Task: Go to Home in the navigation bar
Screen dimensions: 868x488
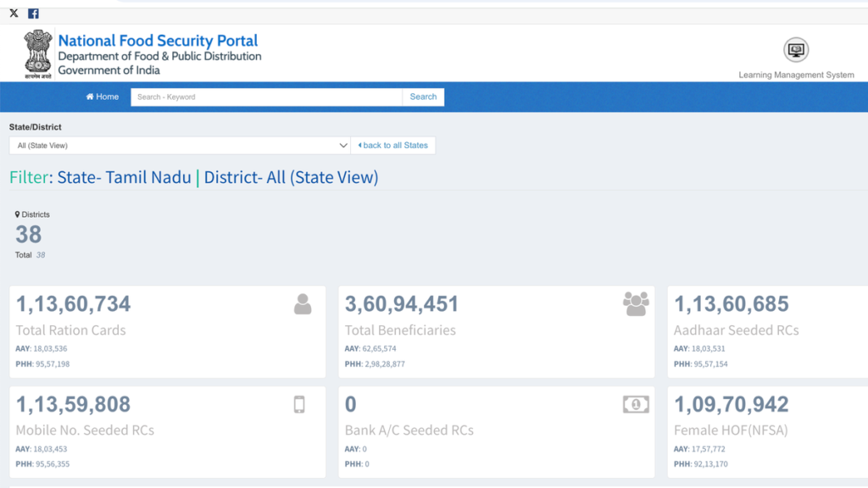Action: click(103, 97)
